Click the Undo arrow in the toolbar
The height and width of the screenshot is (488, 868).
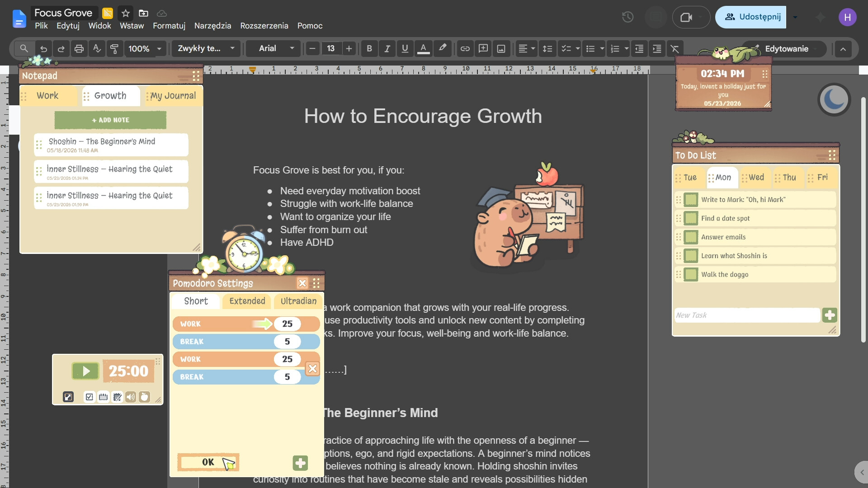click(x=43, y=49)
